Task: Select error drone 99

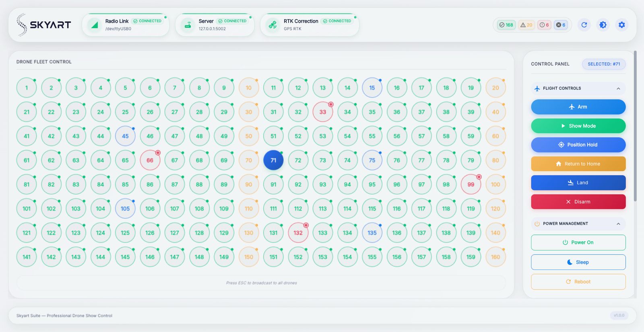Action: coord(471,184)
